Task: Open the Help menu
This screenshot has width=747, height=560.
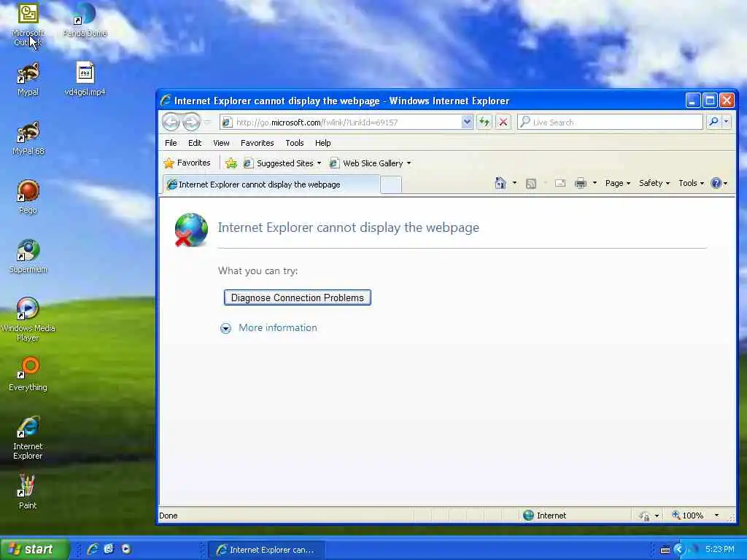Action: click(322, 143)
